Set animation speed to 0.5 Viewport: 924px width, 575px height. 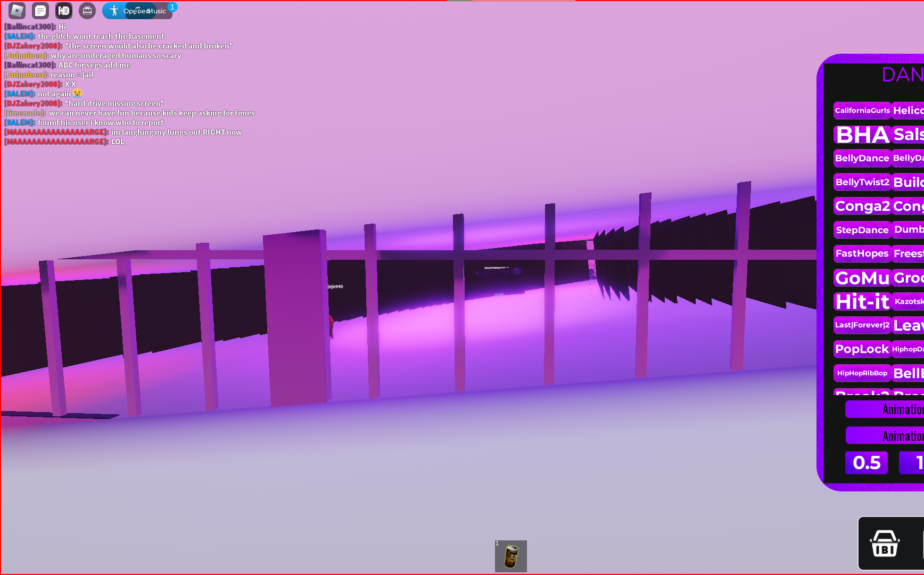(x=866, y=463)
